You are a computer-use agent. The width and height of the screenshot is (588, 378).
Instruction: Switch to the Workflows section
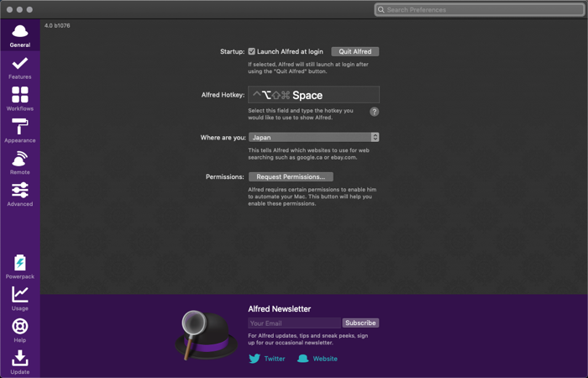[19, 98]
